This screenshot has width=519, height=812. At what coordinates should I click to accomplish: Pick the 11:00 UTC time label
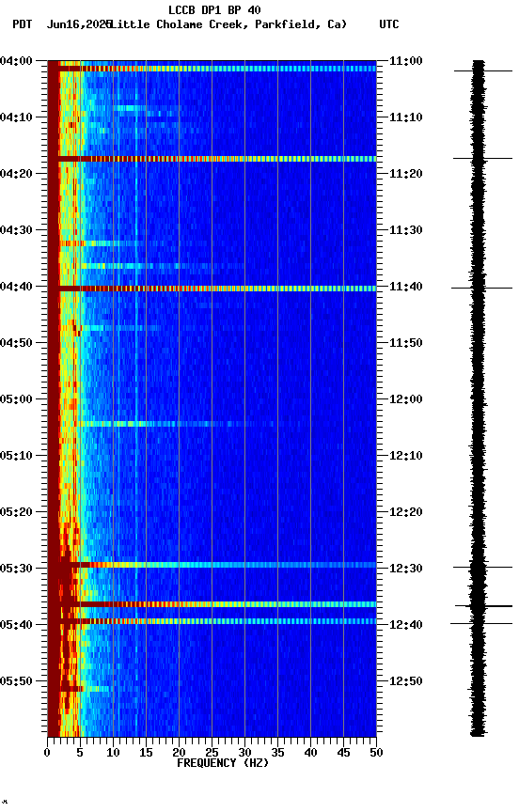406,61
